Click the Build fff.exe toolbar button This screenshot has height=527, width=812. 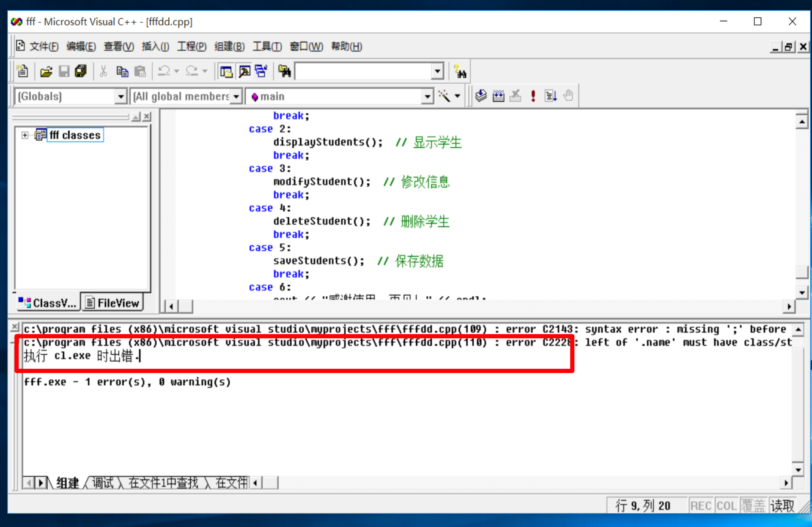[x=499, y=96]
